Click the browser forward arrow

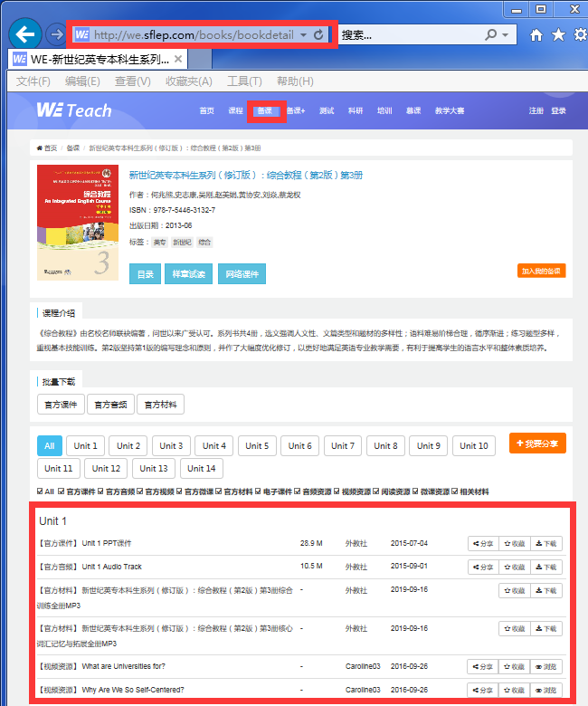click(x=56, y=34)
